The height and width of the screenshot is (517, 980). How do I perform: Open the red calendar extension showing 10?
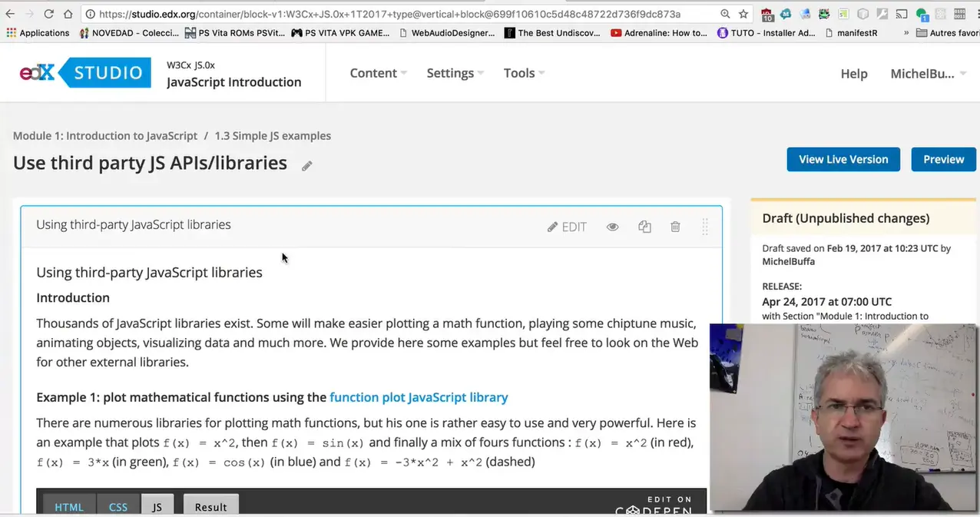click(x=767, y=15)
